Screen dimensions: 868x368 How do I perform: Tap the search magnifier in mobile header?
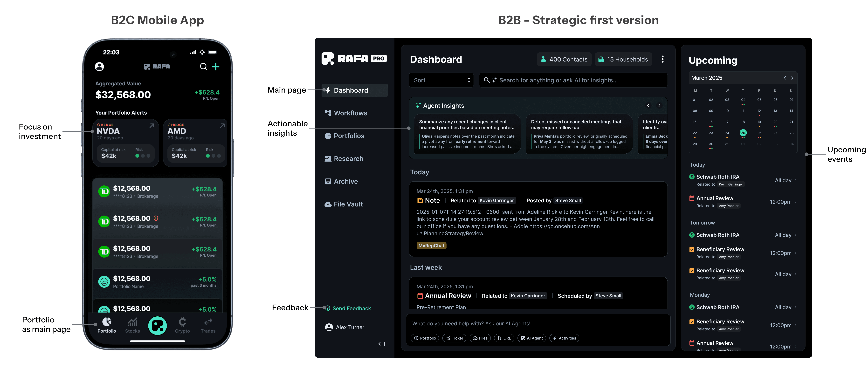[203, 66]
